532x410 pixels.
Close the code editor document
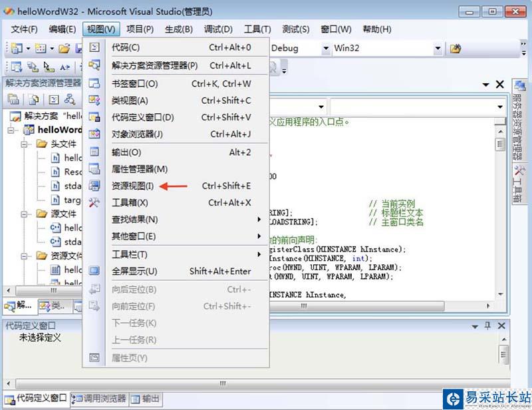(x=500, y=85)
